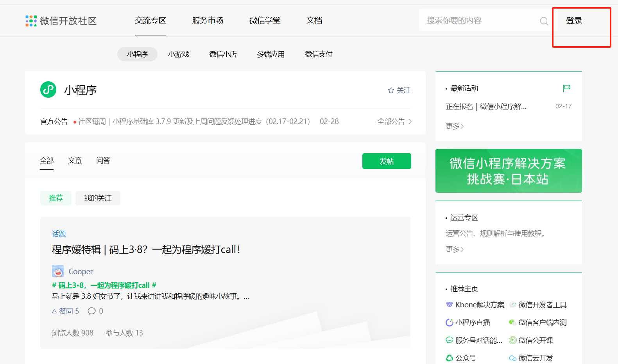Click the 官方公告 label
618x364 pixels.
(x=54, y=122)
